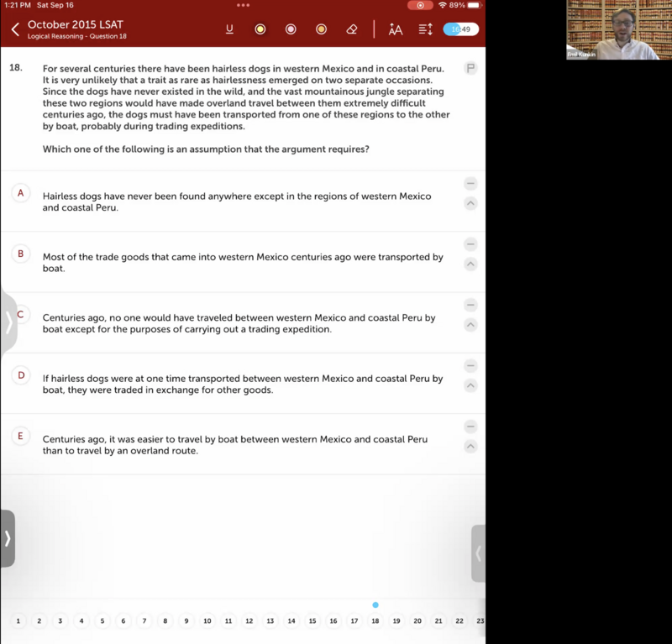Choose the first yellow highlighter color
This screenshot has width=672, height=644.
[260, 29]
